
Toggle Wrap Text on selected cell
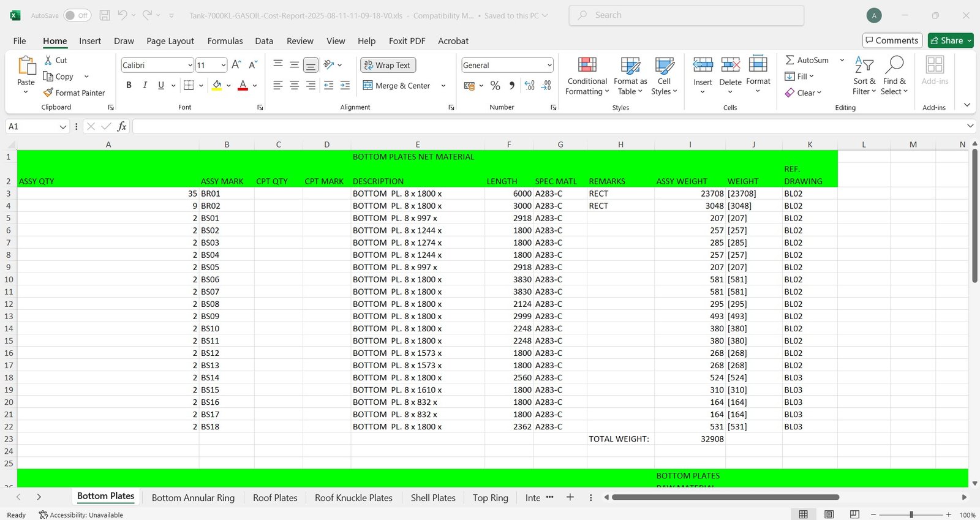(x=388, y=65)
